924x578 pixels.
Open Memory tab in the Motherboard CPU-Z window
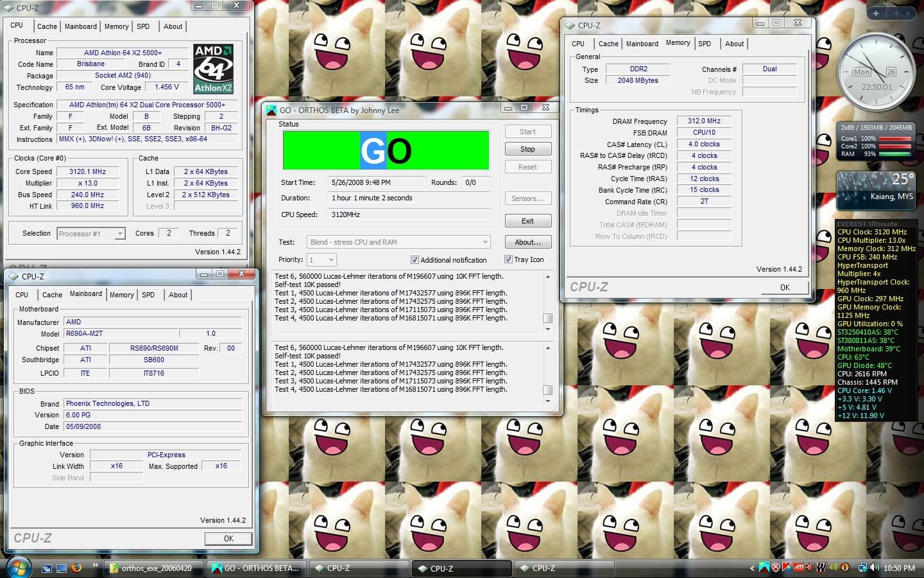pos(121,295)
